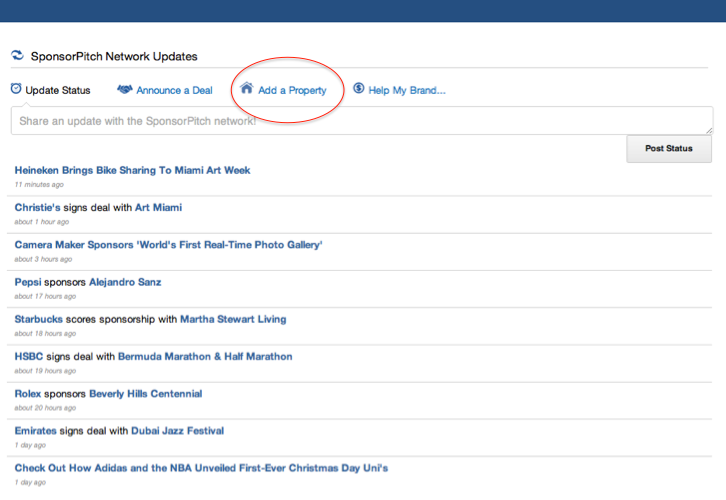This screenshot has width=726, height=500.
Task: Click the house icon for Add a Property
Action: click(247, 88)
